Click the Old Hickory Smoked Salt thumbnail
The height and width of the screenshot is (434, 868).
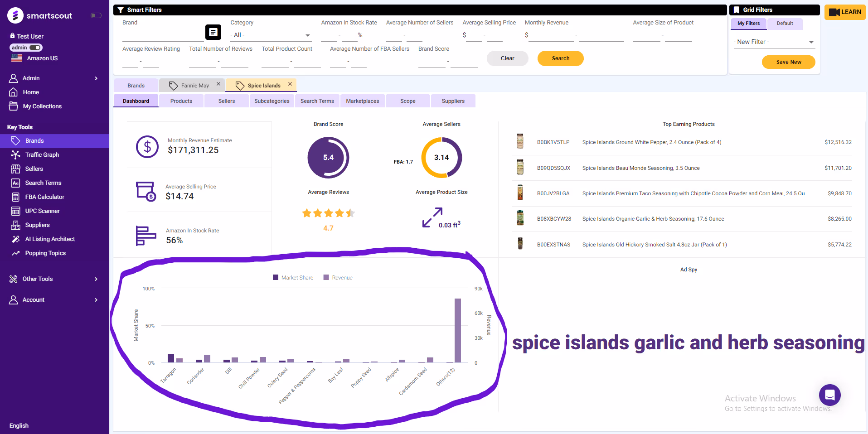[x=520, y=243]
